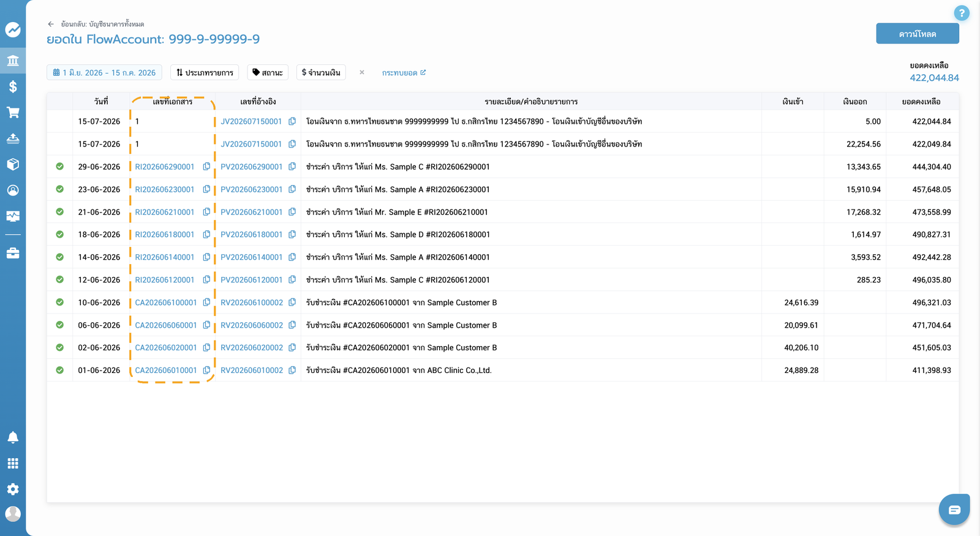
Task: Open the ประเภทรายการ filter dropdown
Action: (205, 72)
